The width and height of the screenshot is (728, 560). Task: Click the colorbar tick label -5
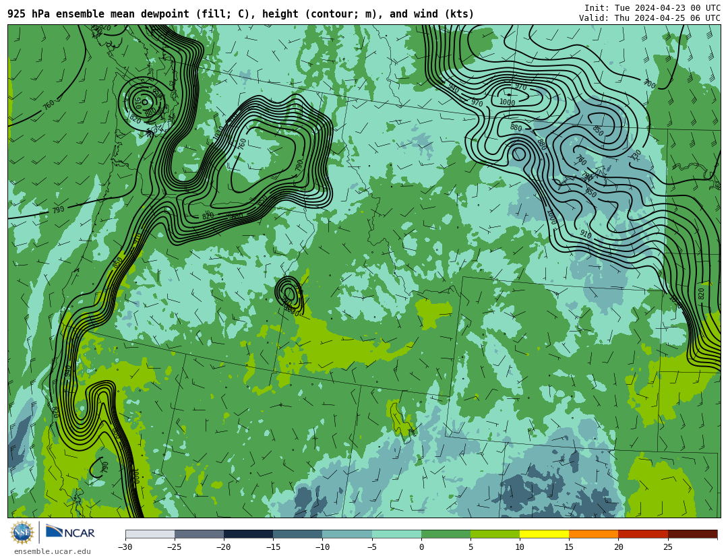[372, 547]
